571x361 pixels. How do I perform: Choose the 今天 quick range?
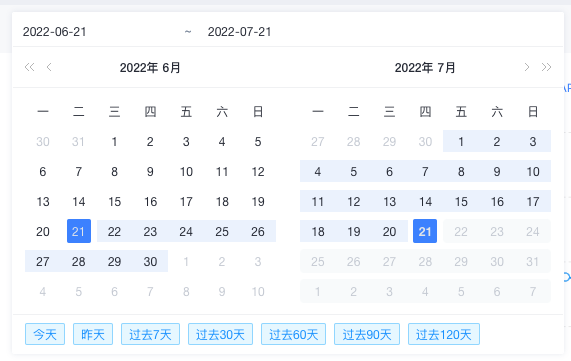coord(45,334)
